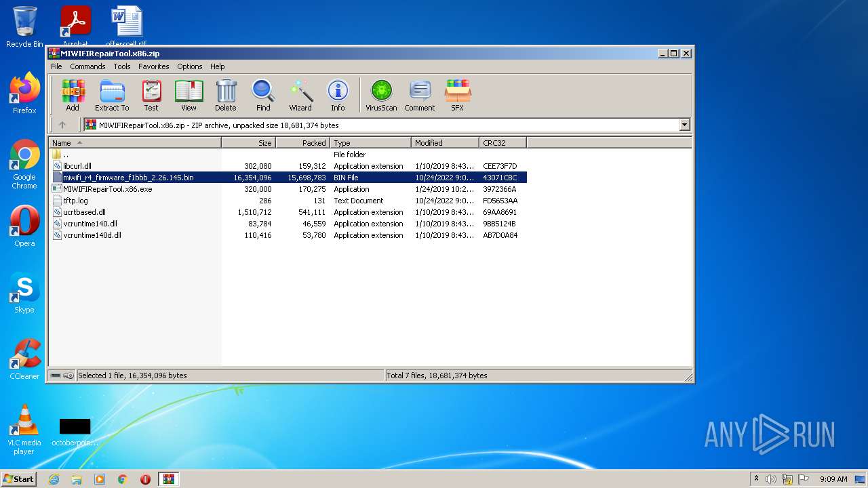The width and height of the screenshot is (868, 488).
Task: Sort by the Type column header
Action: point(370,142)
